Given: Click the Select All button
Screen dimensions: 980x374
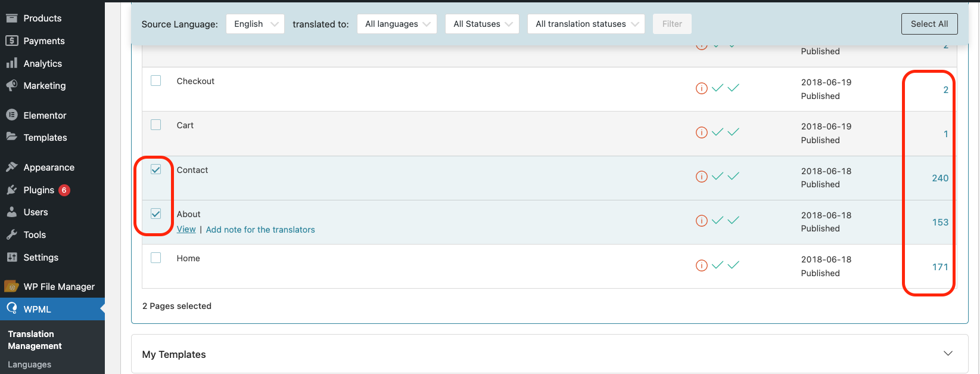Looking at the screenshot, I should 929,24.
